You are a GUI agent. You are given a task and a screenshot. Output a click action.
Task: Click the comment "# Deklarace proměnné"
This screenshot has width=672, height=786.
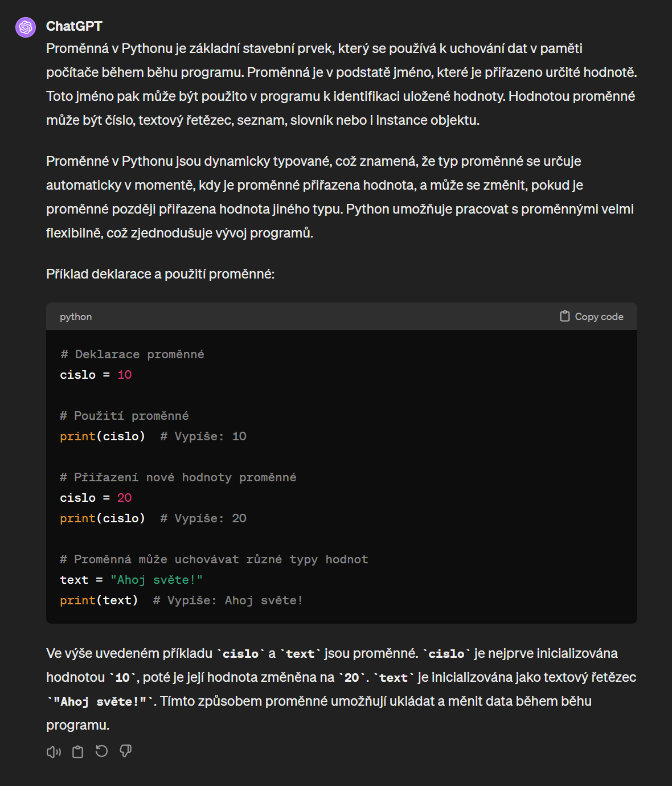[x=132, y=354]
